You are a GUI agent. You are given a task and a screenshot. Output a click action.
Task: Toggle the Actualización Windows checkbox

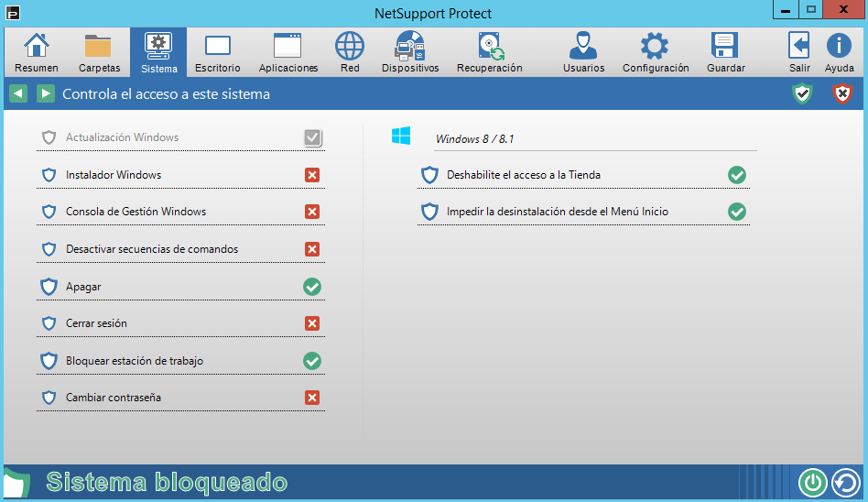coord(313,137)
